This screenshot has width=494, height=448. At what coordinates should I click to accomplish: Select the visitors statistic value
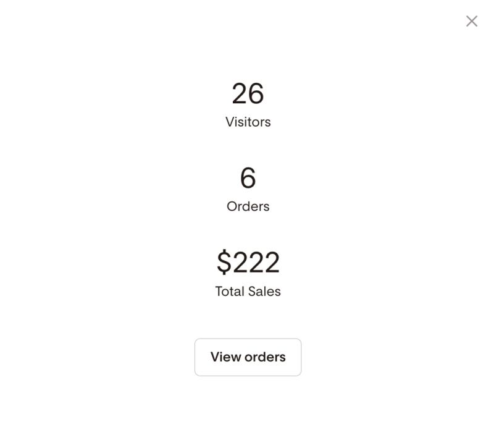[x=248, y=93]
